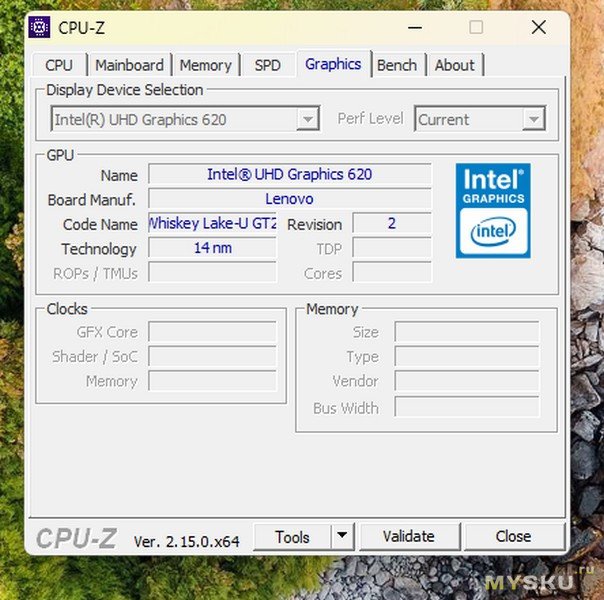Click the Clocks Memory field
604x600 pixels.
(x=212, y=381)
